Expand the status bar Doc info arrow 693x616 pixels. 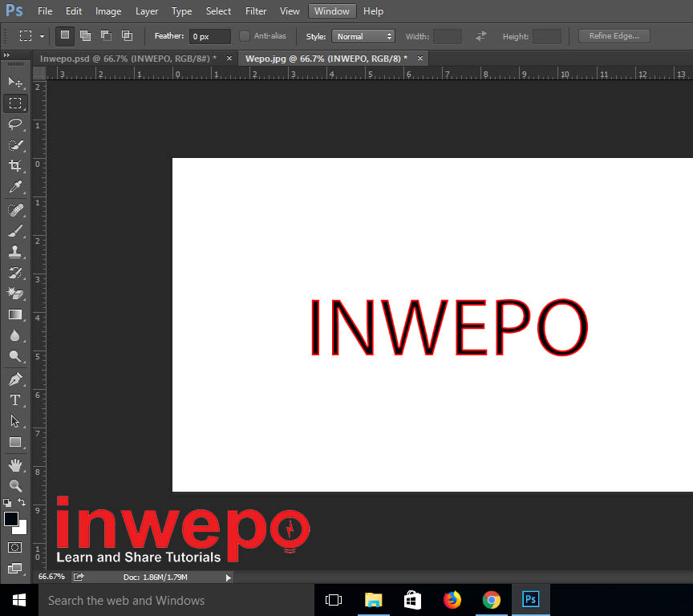click(229, 577)
